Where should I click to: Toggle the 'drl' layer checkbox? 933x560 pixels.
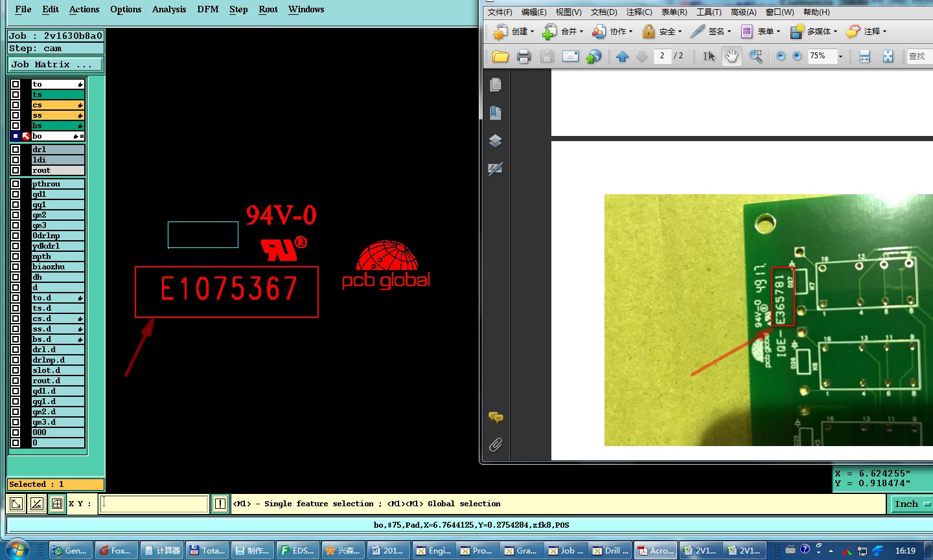click(16, 150)
